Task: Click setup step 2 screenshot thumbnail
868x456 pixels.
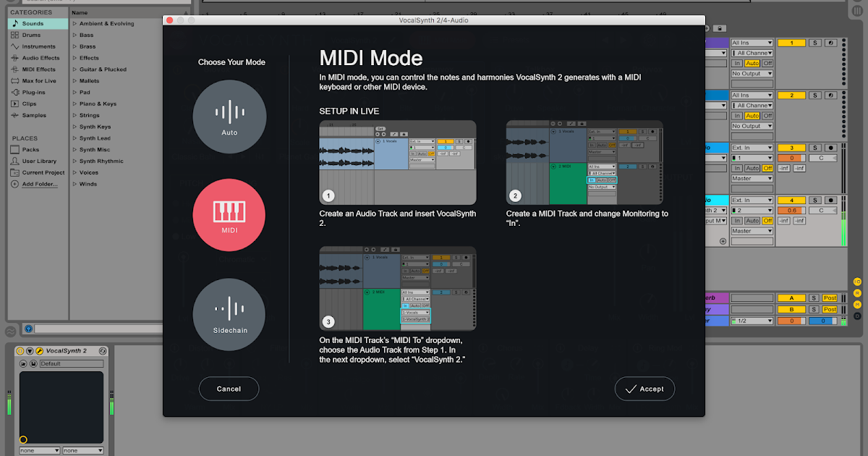Action: pos(584,162)
